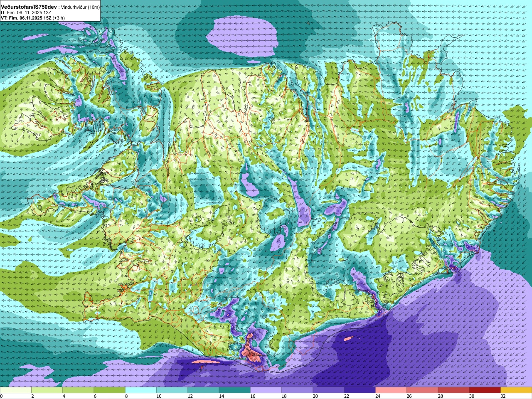Image resolution: width=532 pixels, height=399 pixels.
Task: Click the pale yellow 0–2 legend swatch
Action: pos(16,390)
